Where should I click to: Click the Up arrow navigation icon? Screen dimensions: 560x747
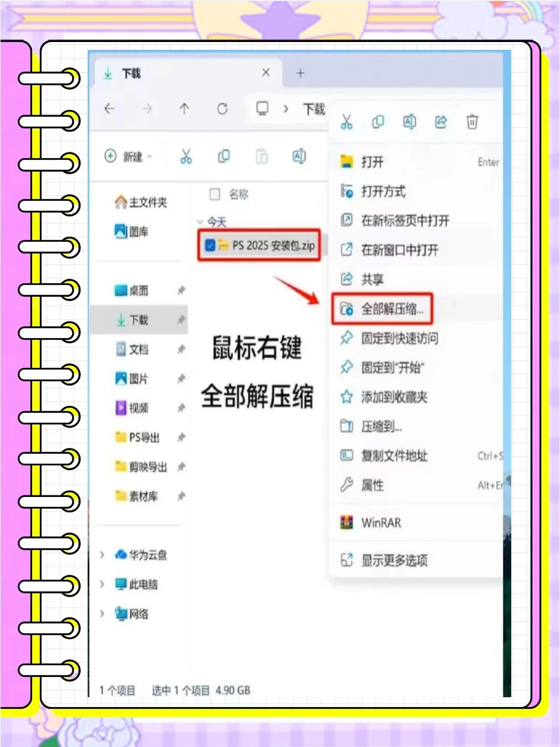pyautogui.click(x=185, y=109)
